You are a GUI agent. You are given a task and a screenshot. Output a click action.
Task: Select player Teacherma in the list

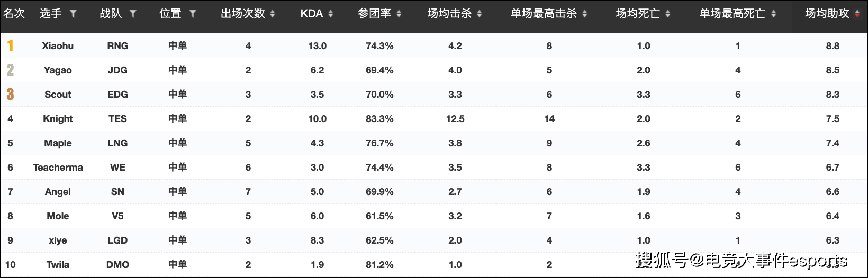coord(58,168)
